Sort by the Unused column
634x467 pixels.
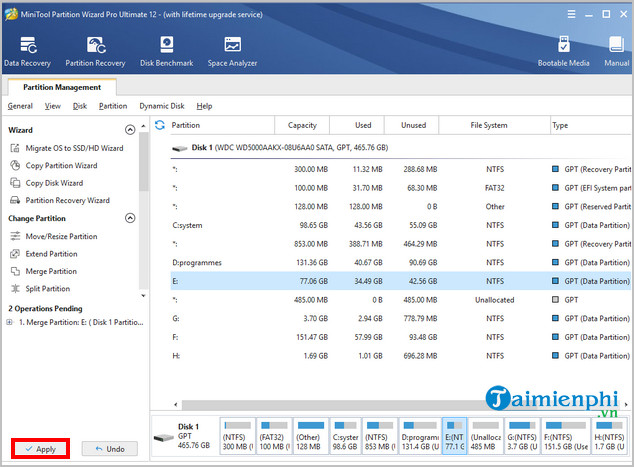[413, 125]
